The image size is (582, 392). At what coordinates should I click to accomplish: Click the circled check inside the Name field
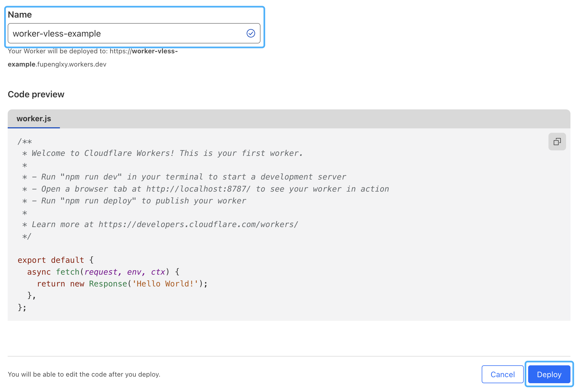[250, 33]
